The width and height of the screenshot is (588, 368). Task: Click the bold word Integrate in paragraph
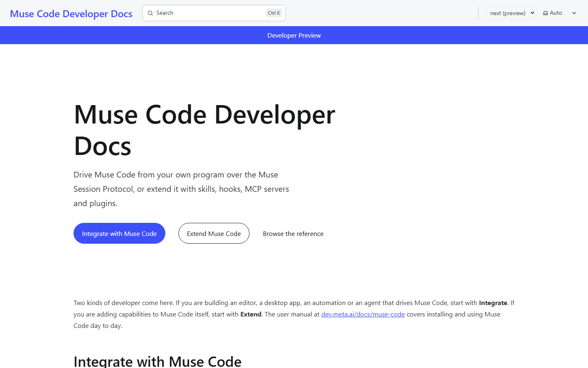493,303
